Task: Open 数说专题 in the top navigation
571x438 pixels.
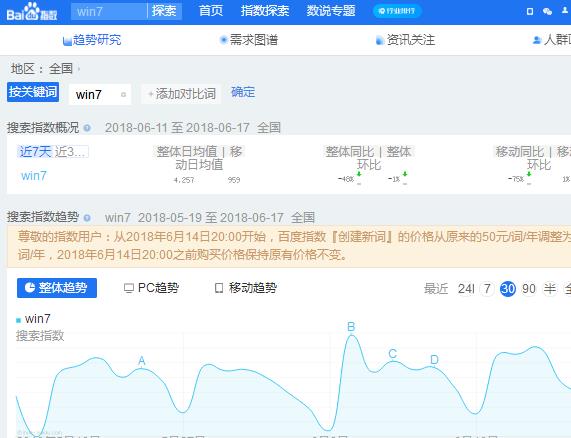Action: [x=331, y=11]
